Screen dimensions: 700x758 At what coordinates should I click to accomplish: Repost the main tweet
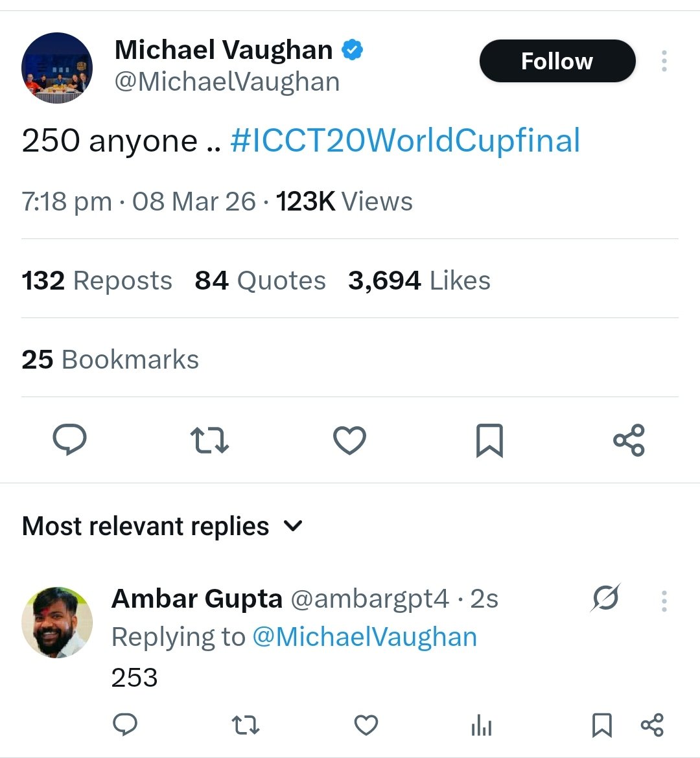209,440
